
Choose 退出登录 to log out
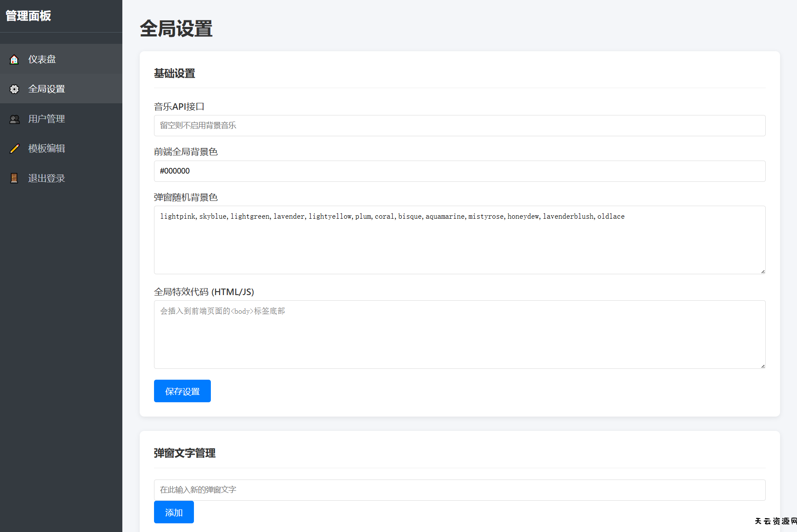click(46, 178)
